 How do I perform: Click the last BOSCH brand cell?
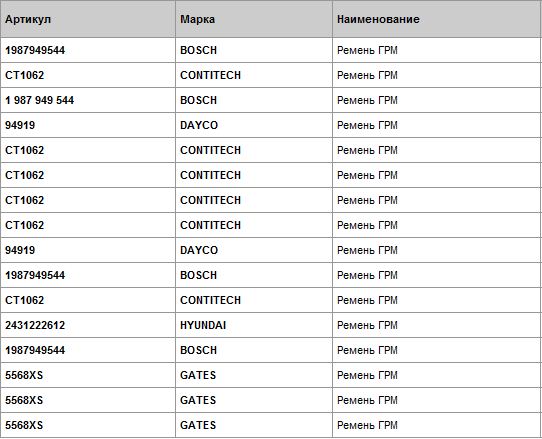click(x=198, y=350)
